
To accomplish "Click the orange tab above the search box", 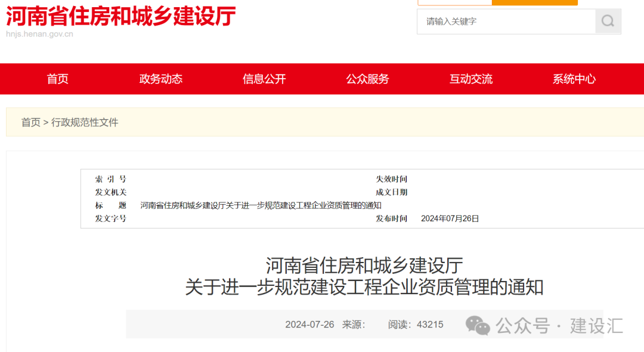I will coord(534,2).
